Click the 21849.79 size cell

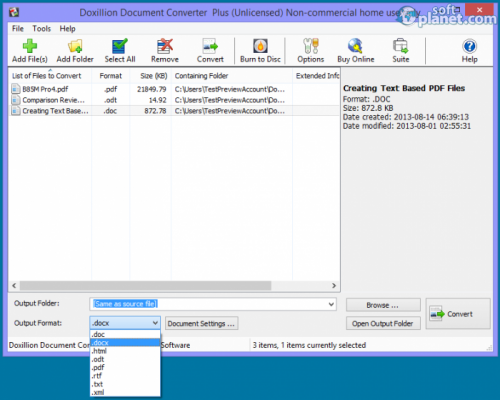[152, 89]
